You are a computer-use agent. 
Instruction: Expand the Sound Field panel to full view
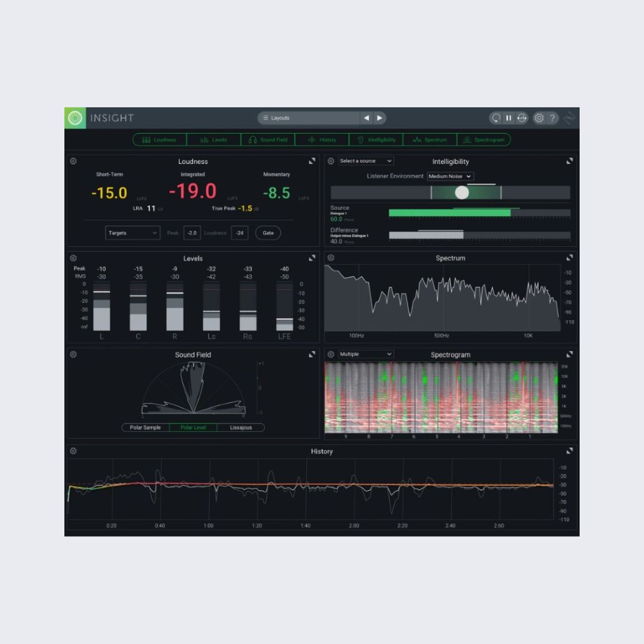pyautogui.click(x=312, y=354)
